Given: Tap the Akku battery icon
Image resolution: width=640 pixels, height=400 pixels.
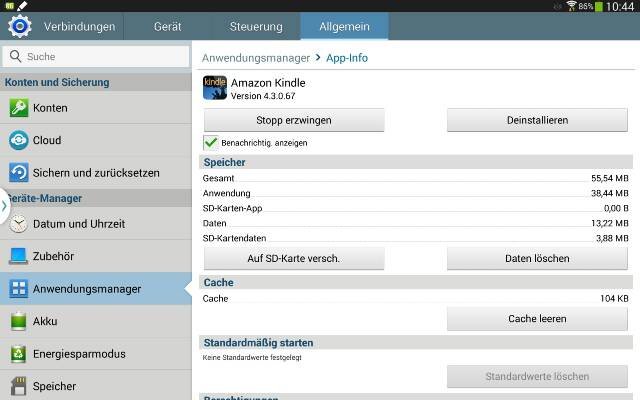Looking at the screenshot, I should click(x=19, y=321).
